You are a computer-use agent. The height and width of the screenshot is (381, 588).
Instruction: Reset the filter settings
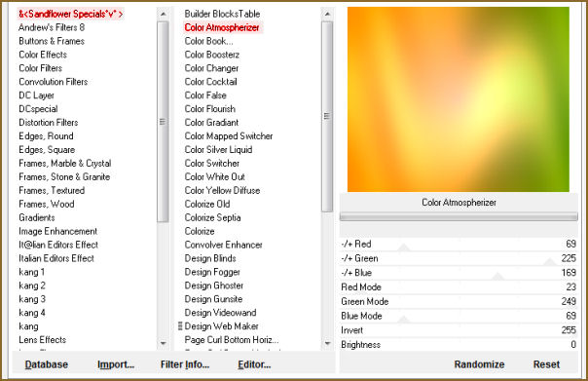(546, 364)
